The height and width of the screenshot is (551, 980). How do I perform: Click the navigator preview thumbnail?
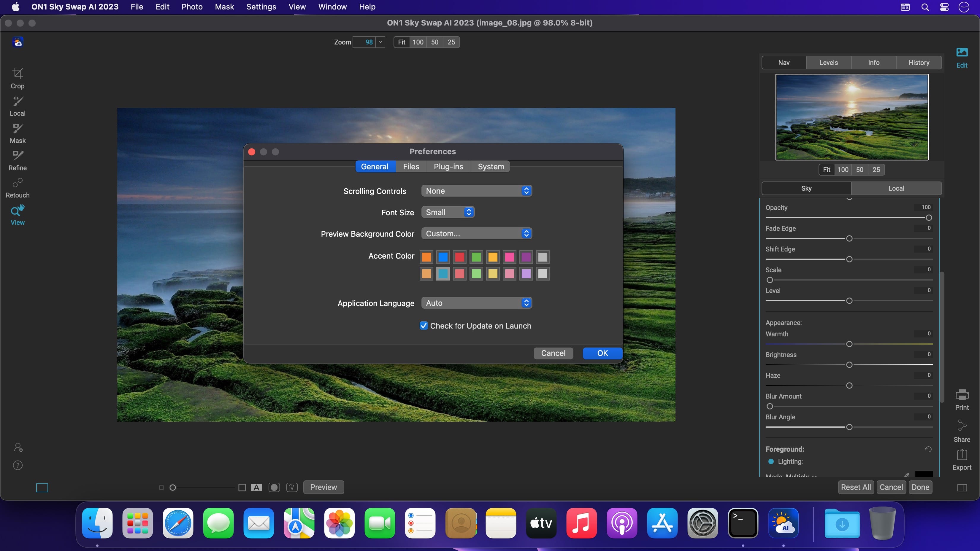[851, 117]
